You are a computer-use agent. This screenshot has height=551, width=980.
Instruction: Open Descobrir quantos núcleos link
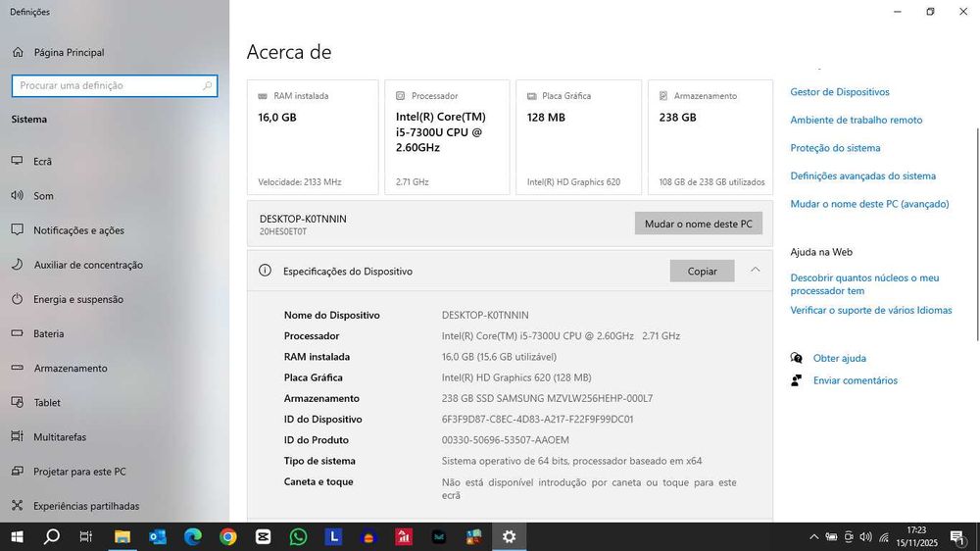click(x=864, y=284)
